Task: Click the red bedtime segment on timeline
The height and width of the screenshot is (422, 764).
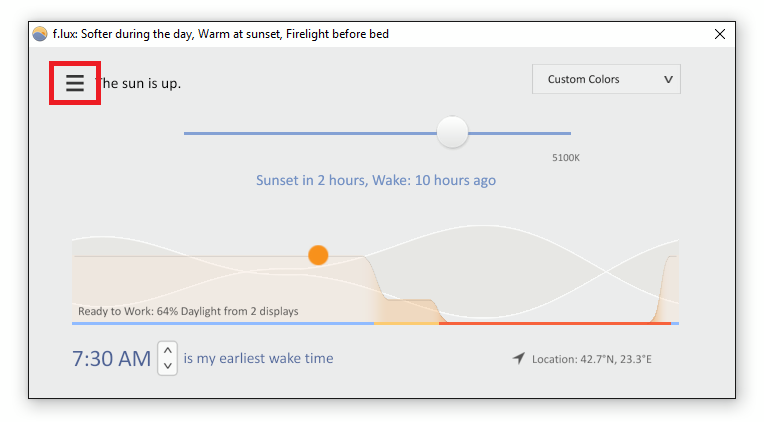Action: (x=554, y=323)
